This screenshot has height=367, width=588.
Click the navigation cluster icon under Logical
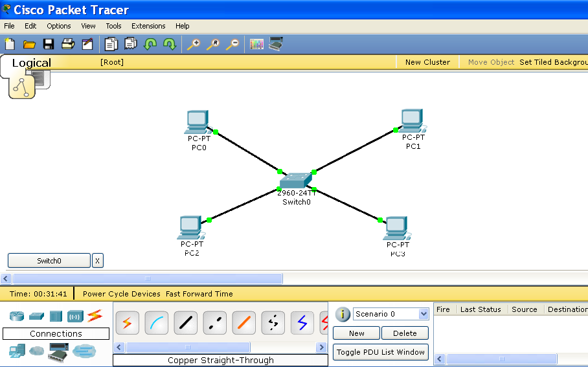pos(22,87)
